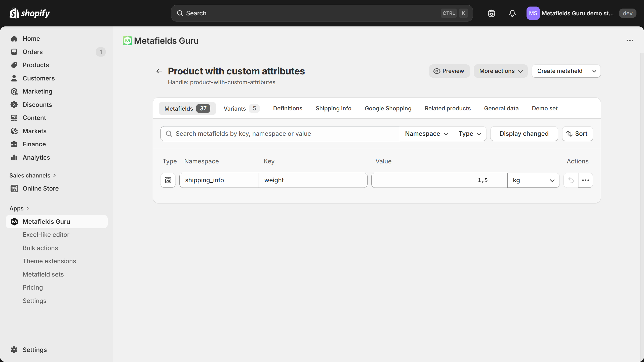
Task: Open the Markets section in the sidebar
Action: (34, 131)
